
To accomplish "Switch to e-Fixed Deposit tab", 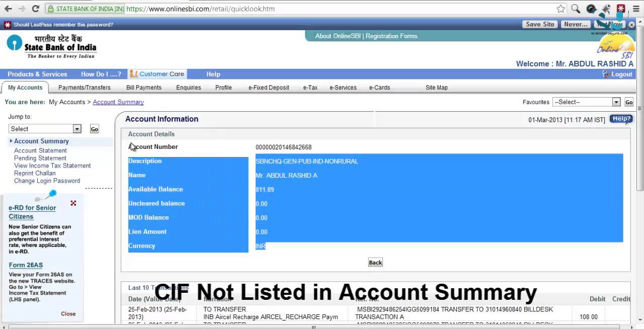I will click(269, 88).
